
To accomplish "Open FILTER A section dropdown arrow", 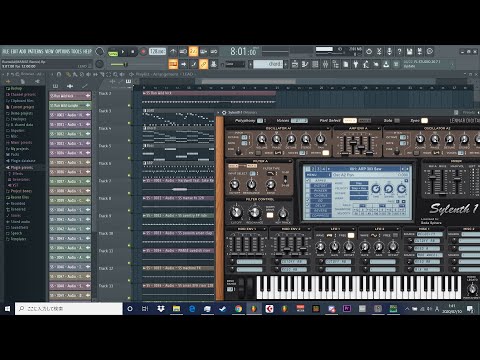I will (290, 161).
